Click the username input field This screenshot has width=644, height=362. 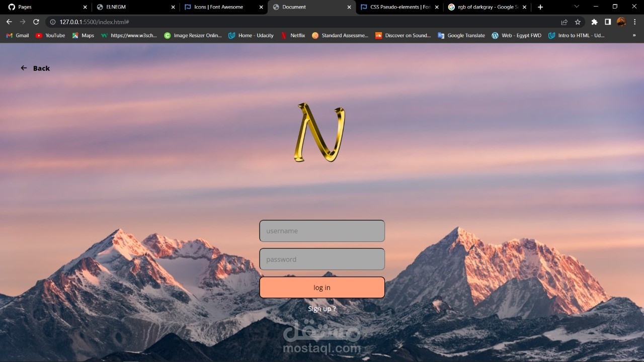coord(322,231)
